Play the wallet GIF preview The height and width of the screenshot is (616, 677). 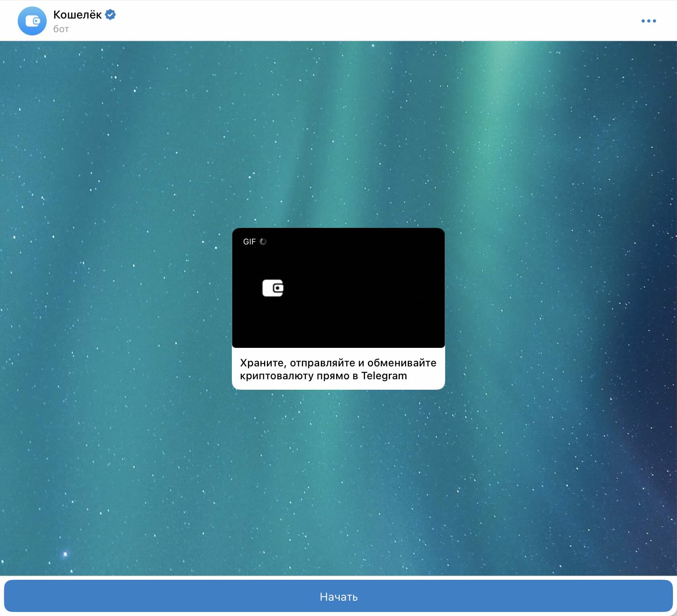point(338,288)
